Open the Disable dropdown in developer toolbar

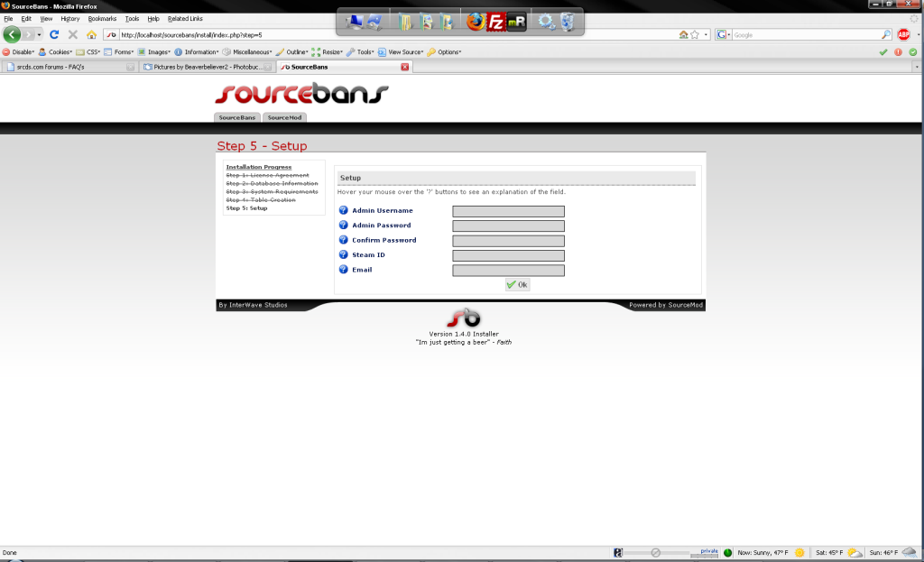coord(19,52)
